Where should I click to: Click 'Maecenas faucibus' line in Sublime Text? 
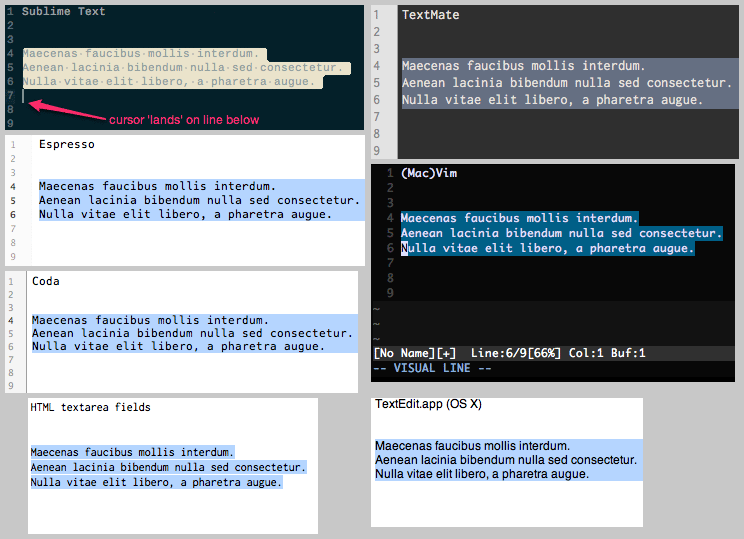click(x=141, y=54)
